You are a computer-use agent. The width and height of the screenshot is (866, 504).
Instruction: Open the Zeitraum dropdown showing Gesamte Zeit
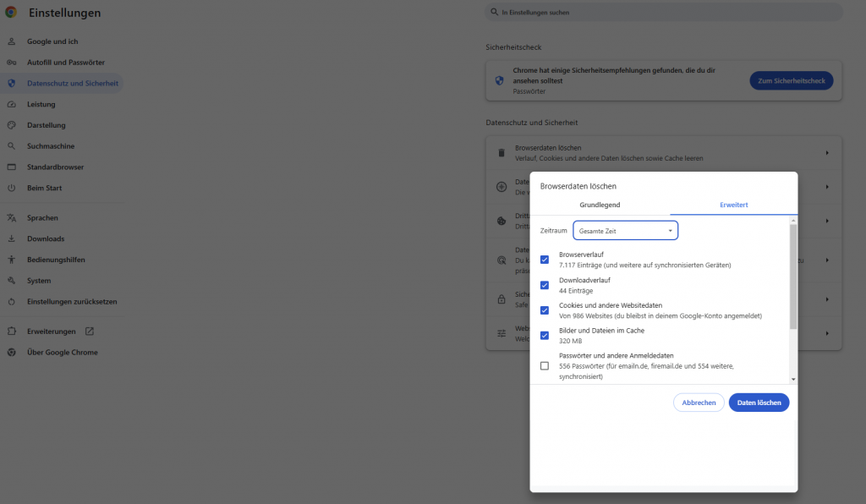(625, 229)
